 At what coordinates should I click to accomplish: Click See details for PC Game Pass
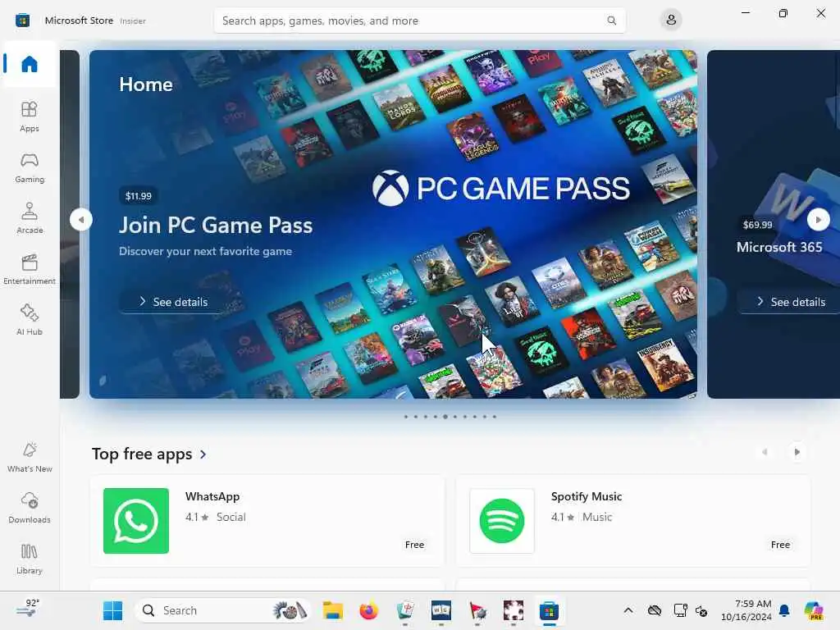172,302
